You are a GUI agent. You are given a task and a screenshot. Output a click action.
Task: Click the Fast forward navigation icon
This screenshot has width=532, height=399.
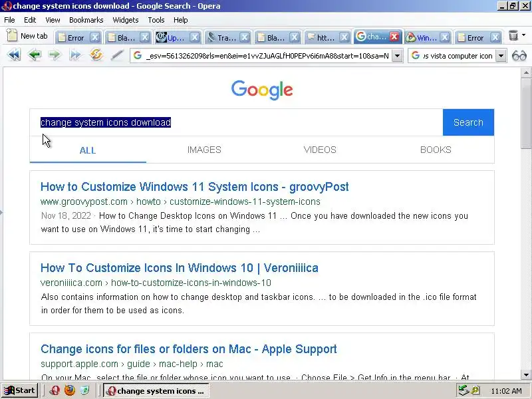tap(75, 55)
